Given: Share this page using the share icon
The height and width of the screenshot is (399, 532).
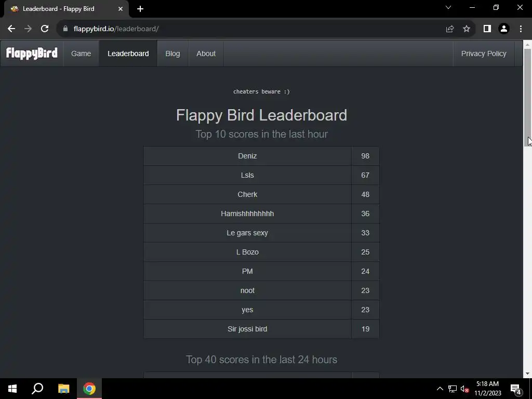Looking at the screenshot, I should click(450, 29).
